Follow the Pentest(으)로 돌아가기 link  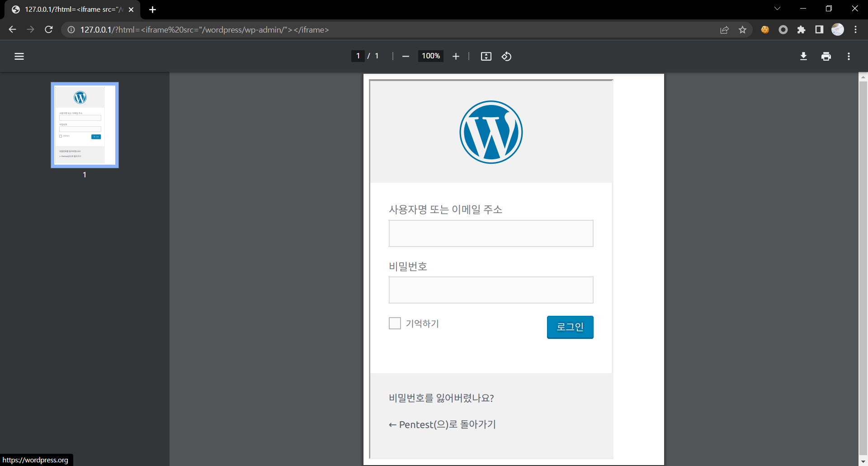[x=442, y=424]
